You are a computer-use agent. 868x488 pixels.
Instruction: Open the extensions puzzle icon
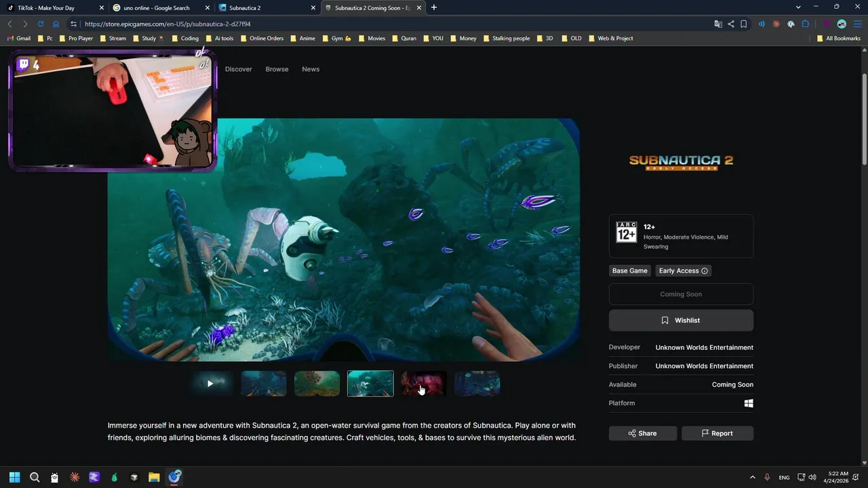[x=806, y=24]
